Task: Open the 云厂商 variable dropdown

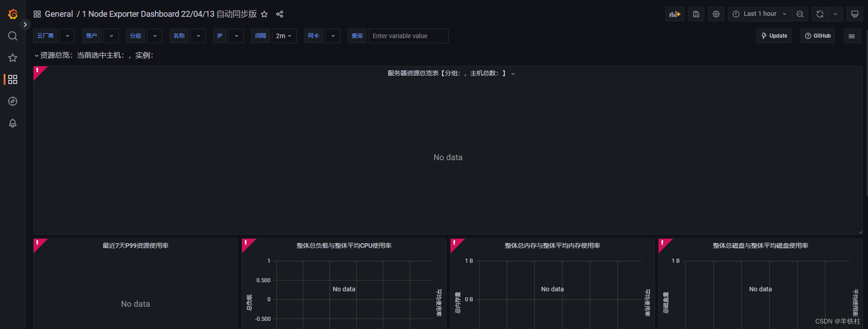Action: [68, 36]
